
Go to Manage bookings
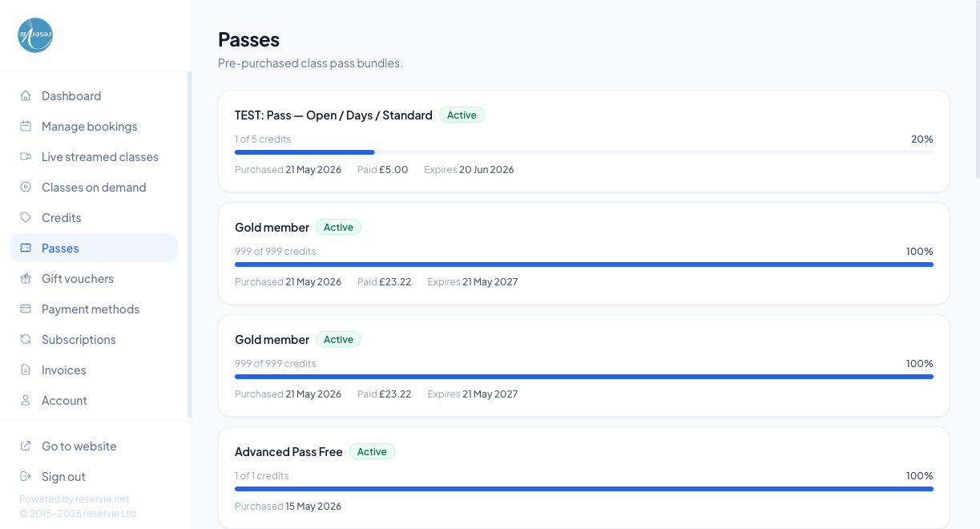[x=94, y=126]
